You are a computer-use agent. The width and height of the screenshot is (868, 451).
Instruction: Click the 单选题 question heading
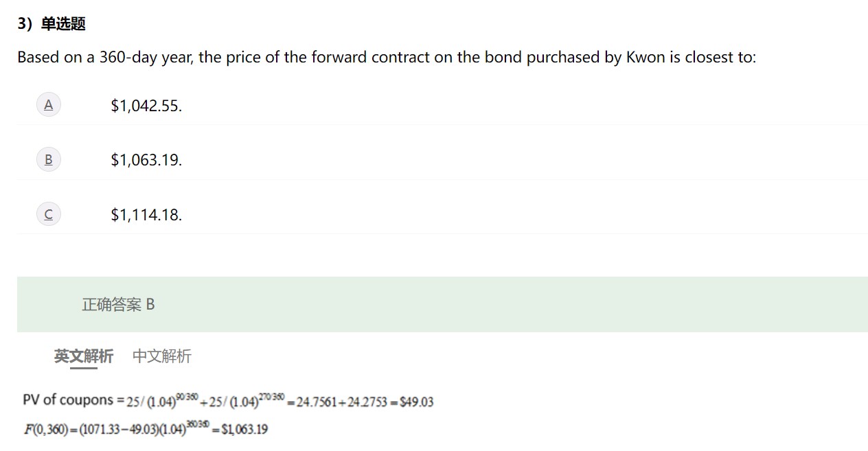tap(63, 24)
